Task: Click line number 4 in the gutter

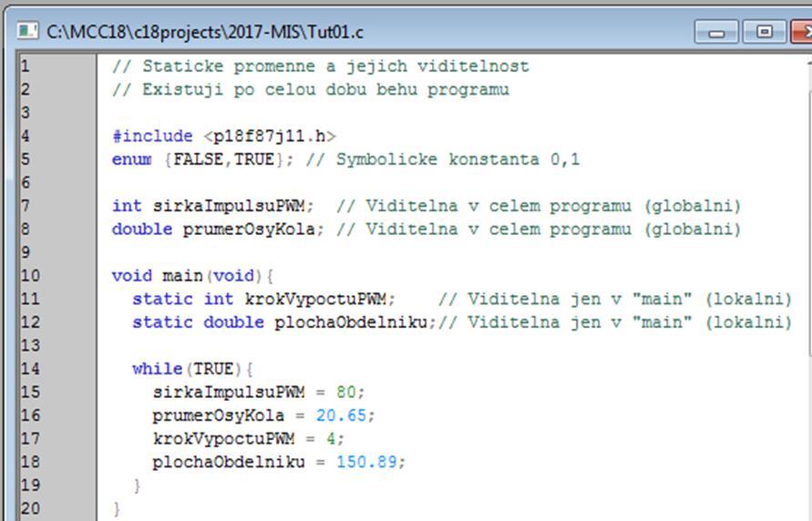Action: 26,136
